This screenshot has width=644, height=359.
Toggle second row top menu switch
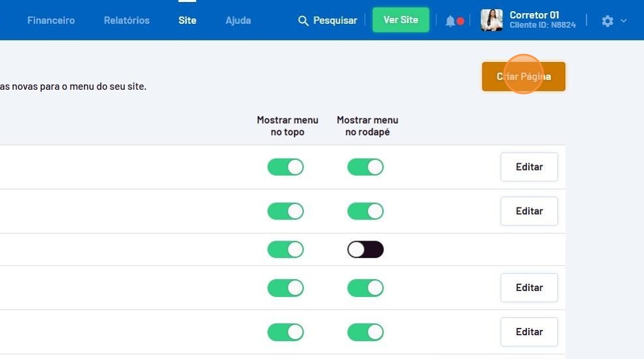[286, 212]
